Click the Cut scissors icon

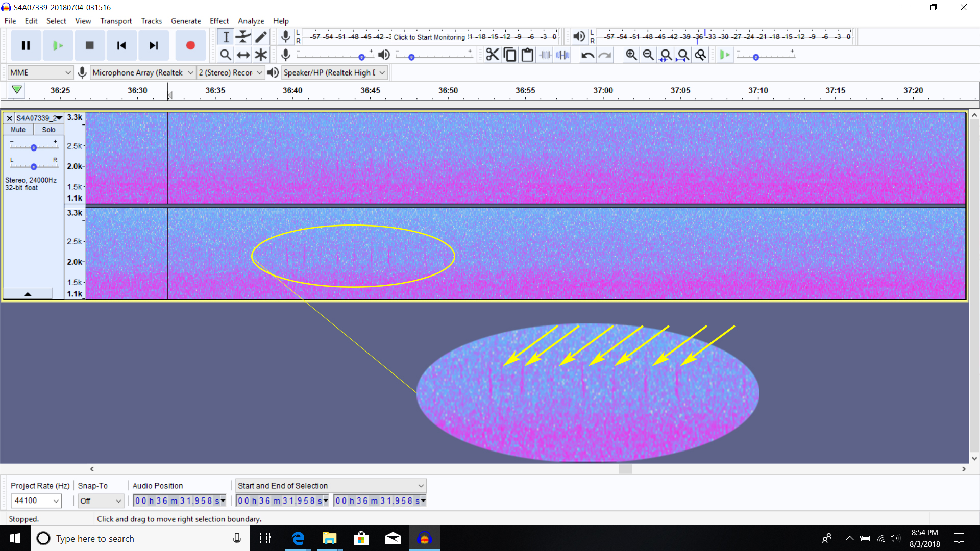tap(492, 55)
